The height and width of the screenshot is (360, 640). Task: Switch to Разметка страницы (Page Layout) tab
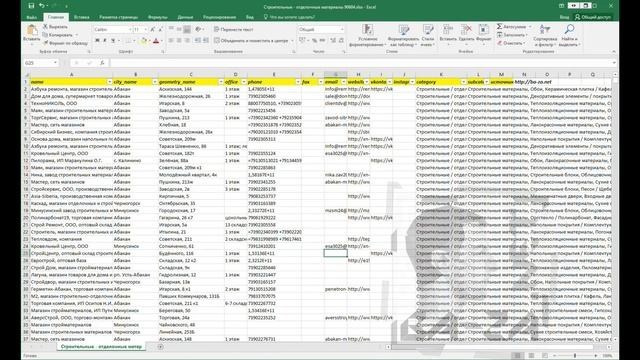coord(118,17)
